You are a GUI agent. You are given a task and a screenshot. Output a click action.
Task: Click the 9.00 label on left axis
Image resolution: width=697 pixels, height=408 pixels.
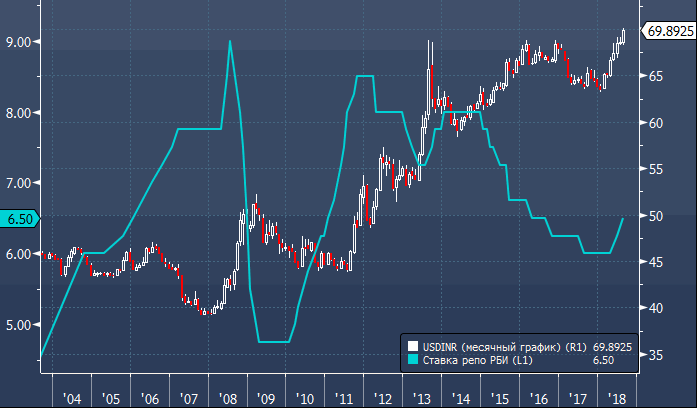pos(20,41)
